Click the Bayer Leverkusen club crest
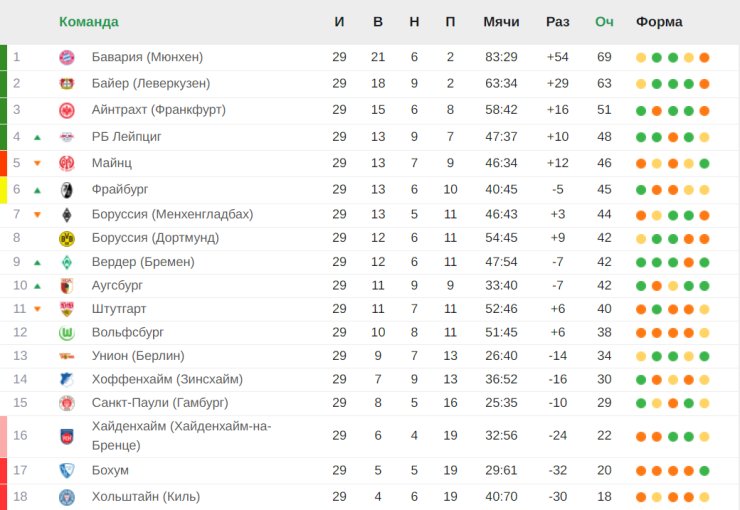The height and width of the screenshot is (510, 740). 67,84
